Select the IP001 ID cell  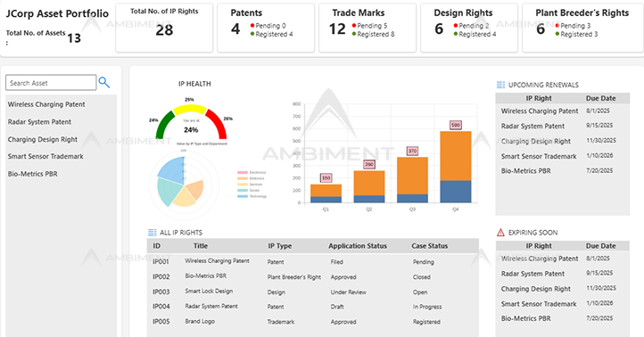tap(161, 261)
